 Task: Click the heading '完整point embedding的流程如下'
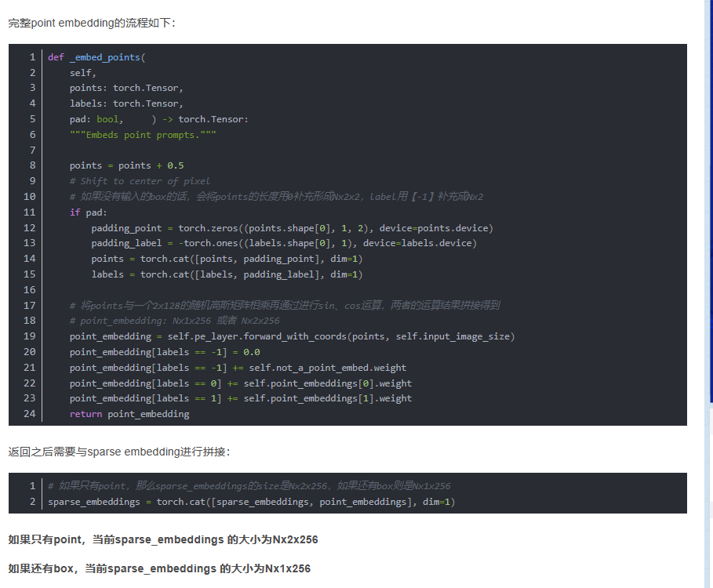(x=92, y=23)
